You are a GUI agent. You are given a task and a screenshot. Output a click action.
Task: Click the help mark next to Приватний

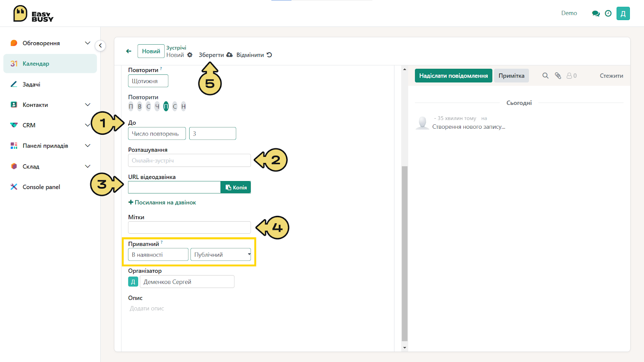click(162, 242)
